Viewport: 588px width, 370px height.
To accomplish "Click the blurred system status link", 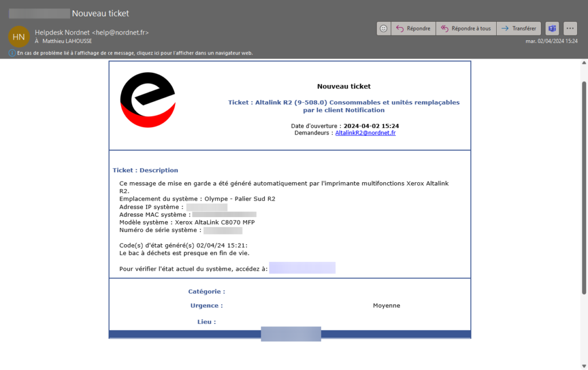I will pos(302,268).
